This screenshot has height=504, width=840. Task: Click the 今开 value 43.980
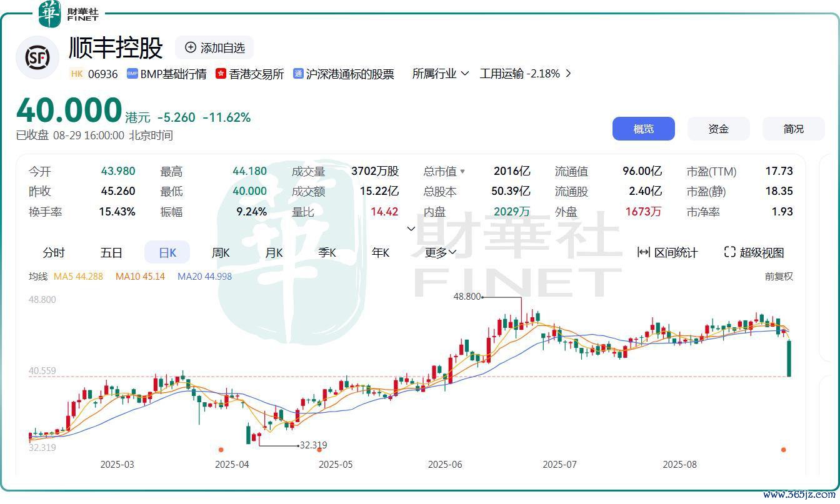click(118, 171)
